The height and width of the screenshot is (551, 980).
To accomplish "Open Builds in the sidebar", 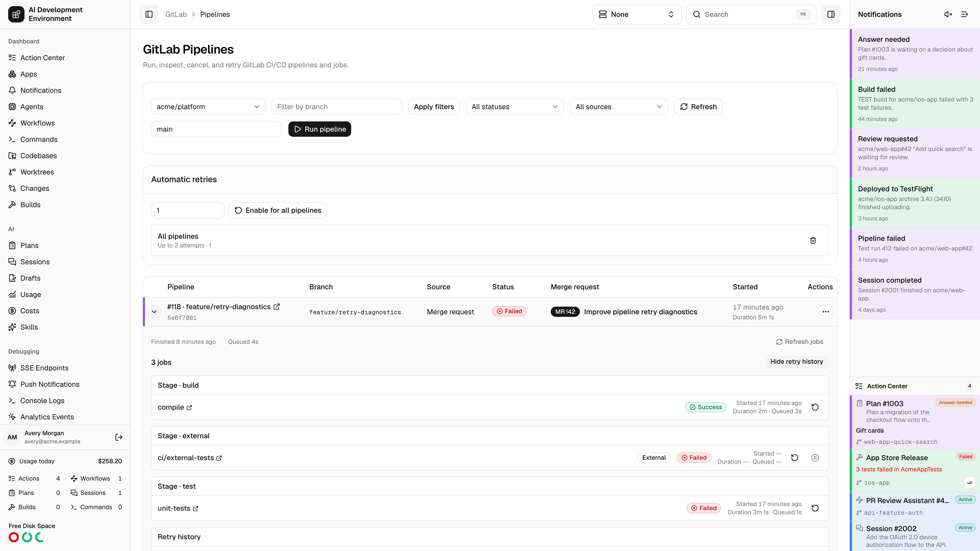I will click(x=65, y=205).
